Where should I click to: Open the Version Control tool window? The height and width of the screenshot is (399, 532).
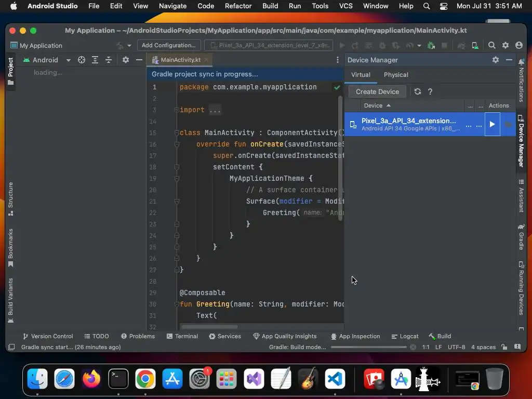(x=48, y=336)
